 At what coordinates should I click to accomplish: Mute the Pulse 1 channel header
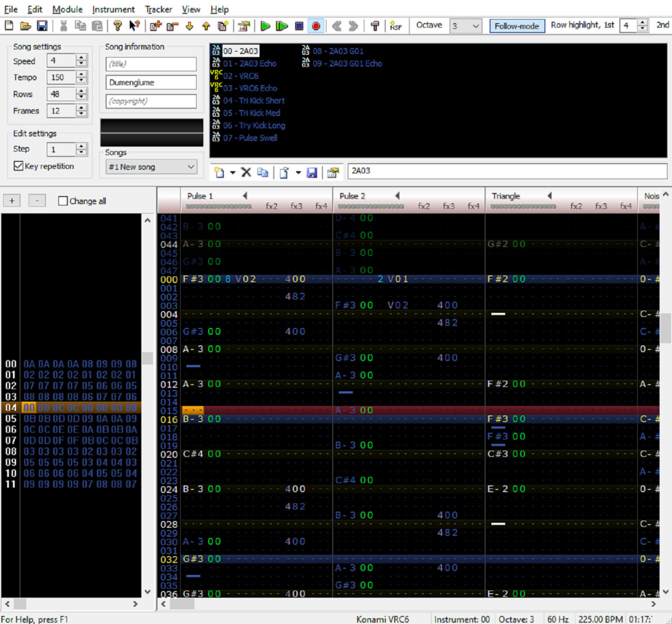200,196
